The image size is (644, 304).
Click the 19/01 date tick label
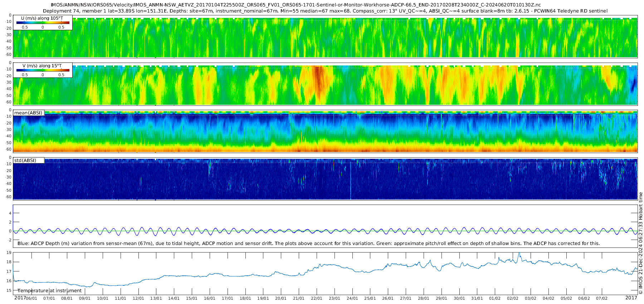pos(263,299)
